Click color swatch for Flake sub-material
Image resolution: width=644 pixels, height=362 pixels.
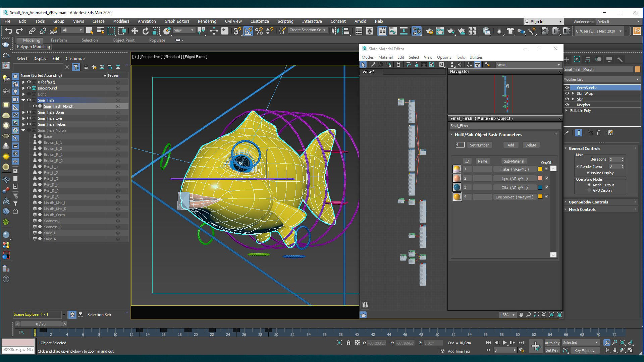540,169
